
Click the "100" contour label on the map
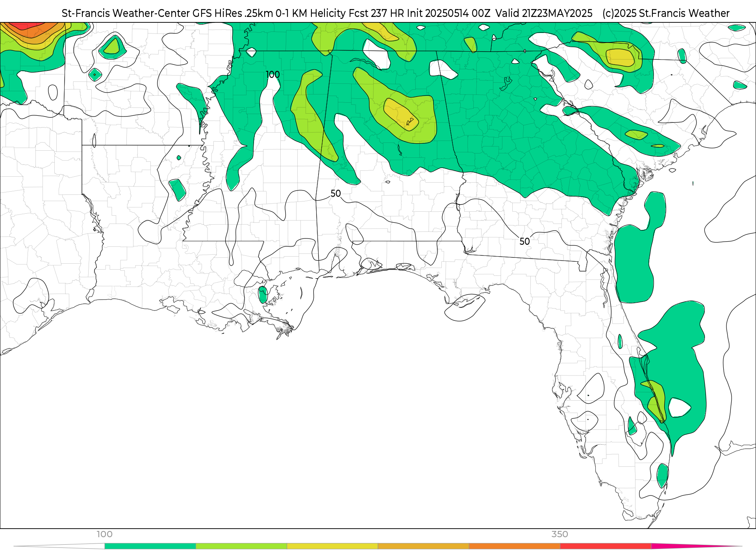(272, 74)
